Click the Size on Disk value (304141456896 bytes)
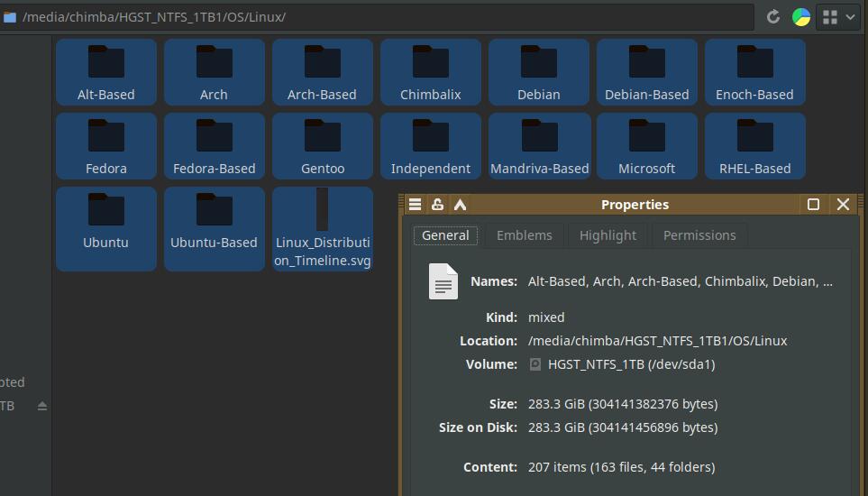 (623, 427)
